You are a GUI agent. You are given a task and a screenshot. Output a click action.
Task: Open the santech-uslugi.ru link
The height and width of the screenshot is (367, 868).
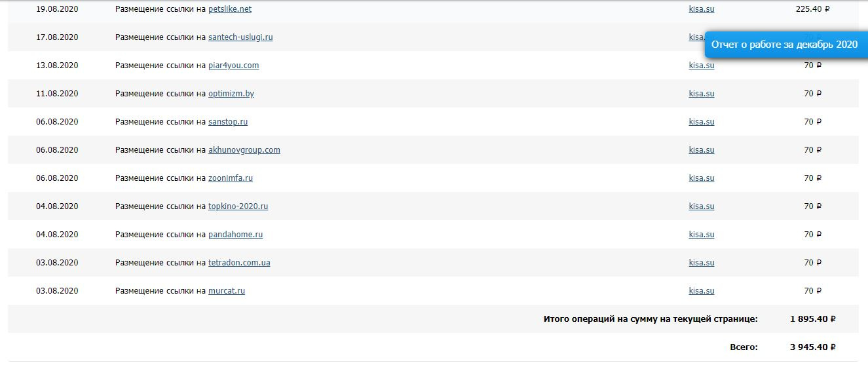pos(240,37)
